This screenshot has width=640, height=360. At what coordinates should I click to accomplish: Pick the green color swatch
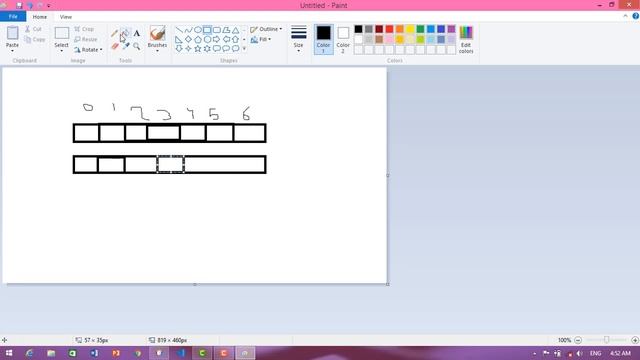coord(420,29)
